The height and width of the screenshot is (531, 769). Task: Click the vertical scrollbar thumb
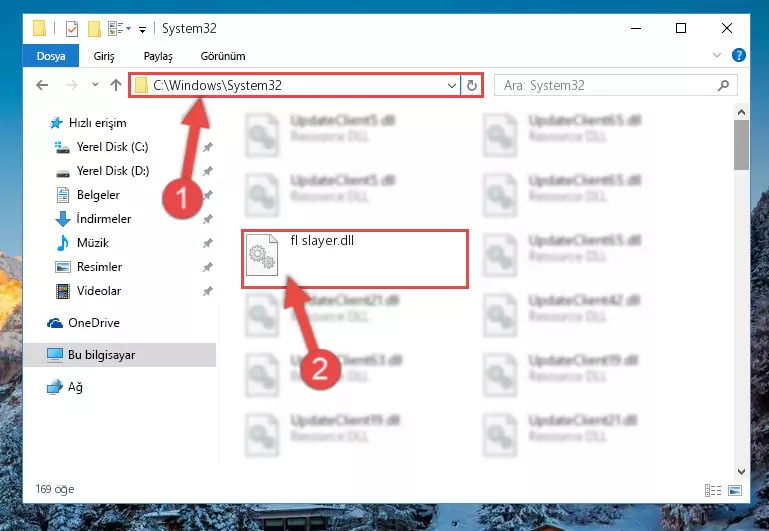pyautogui.click(x=741, y=145)
